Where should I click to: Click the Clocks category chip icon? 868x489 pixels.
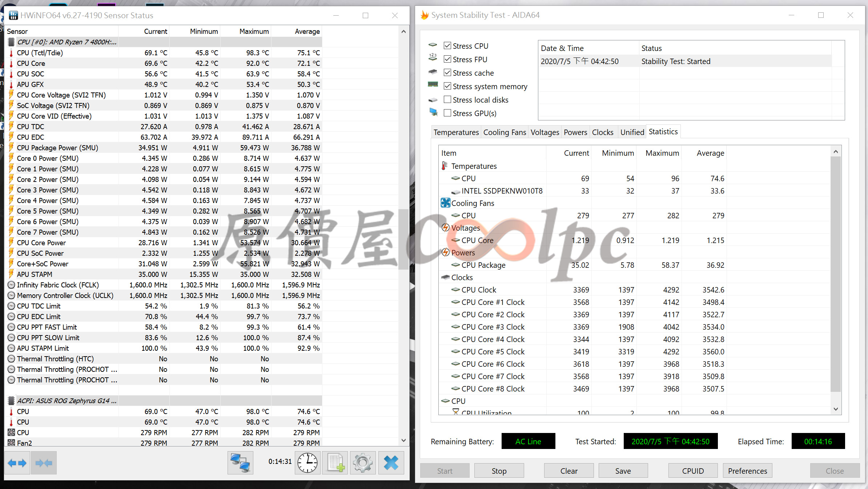point(445,277)
